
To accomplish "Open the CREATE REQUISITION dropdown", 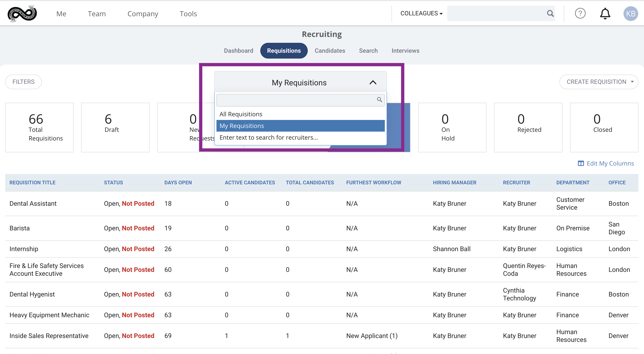I will coord(599,82).
